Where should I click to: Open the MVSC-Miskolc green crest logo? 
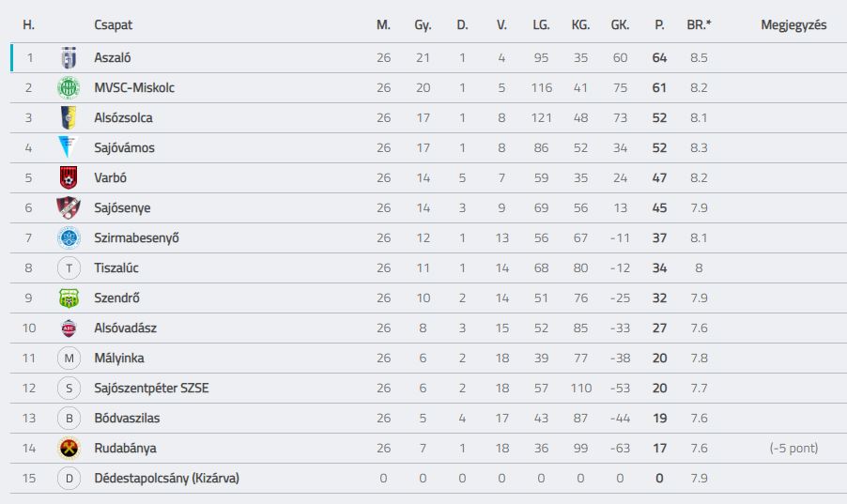(69, 87)
